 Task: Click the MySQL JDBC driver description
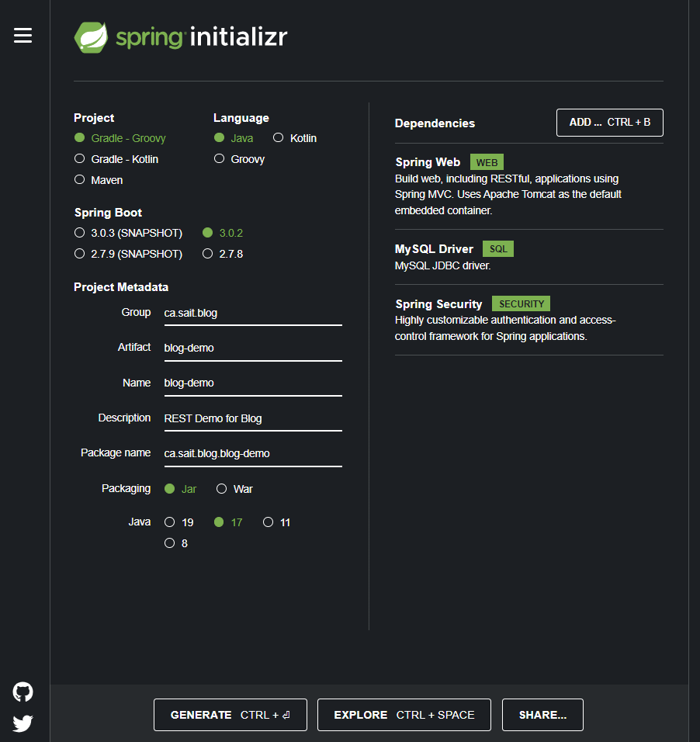[x=442, y=265]
